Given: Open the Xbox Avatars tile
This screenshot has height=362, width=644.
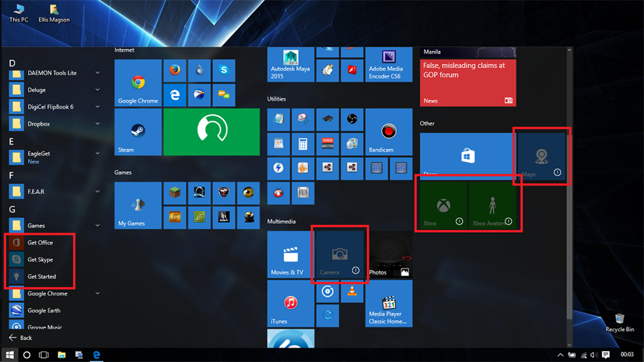Looking at the screenshot, I should click(x=492, y=205).
